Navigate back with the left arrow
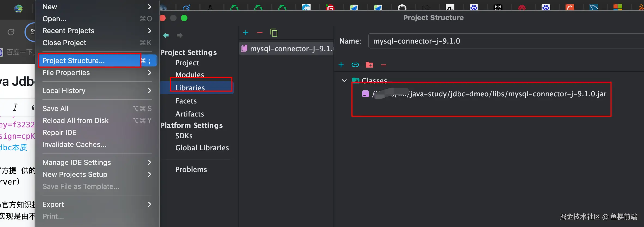The height and width of the screenshot is (227, 644). click(x=166, y=35)
